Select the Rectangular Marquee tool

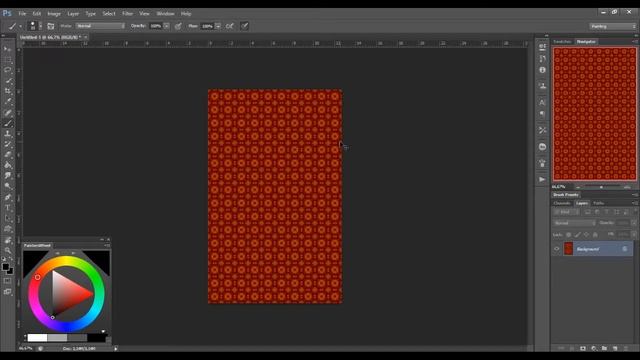pos(8,60)
